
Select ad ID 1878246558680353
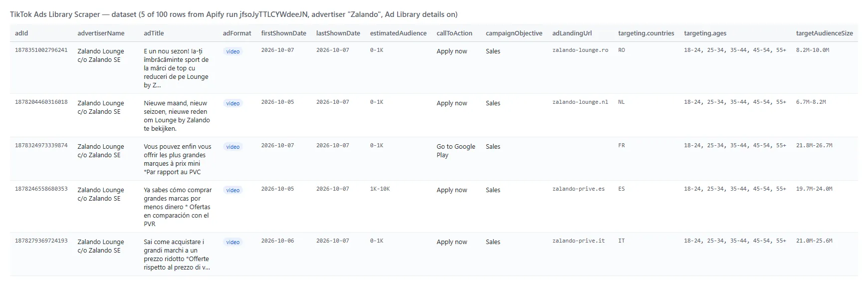coord(41,189)
